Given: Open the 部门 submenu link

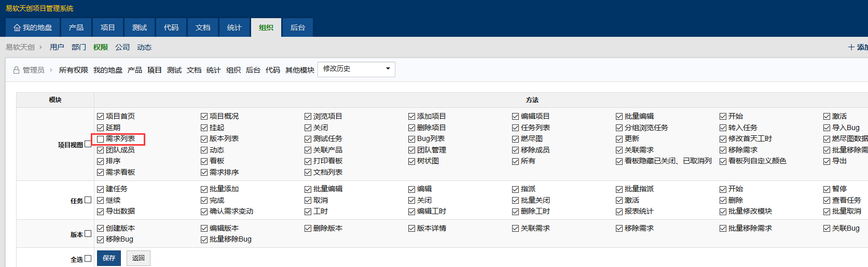Looking at the screenshot, I should point(79,47).
